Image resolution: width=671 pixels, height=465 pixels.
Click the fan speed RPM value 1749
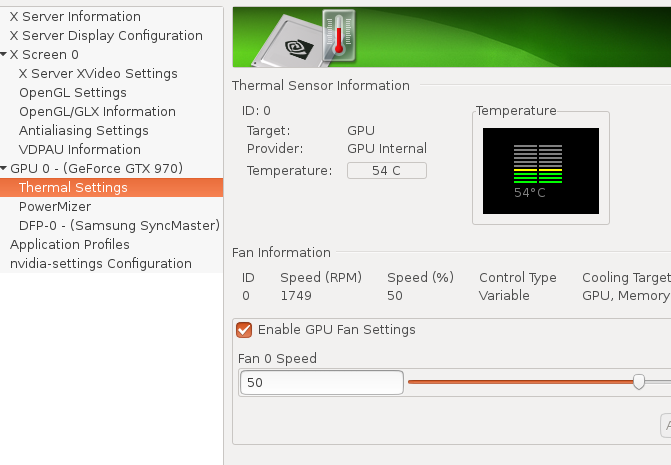pos(296,296)
